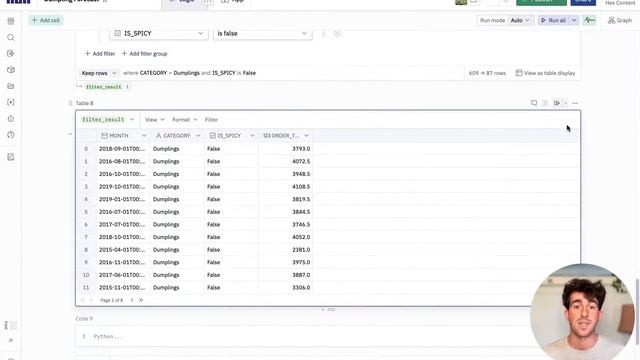The width and height of the screenshot is (640, 360).
Task: Select order value 3844.5
Action: [285, 212]
